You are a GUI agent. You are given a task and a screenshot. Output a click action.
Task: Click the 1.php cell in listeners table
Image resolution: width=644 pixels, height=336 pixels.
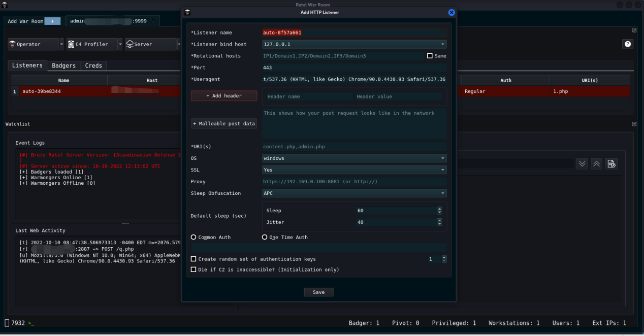(590, 91)
